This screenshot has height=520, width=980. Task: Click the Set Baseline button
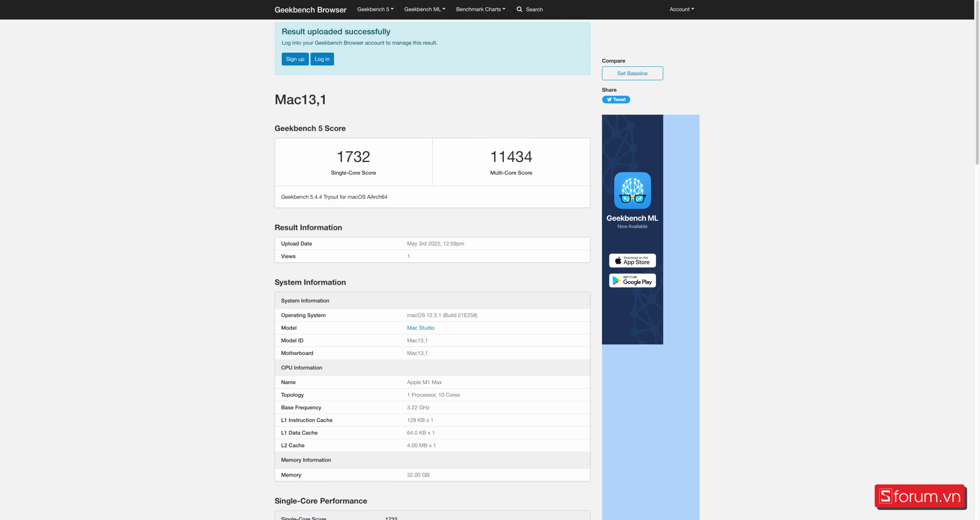click(632, 73)
